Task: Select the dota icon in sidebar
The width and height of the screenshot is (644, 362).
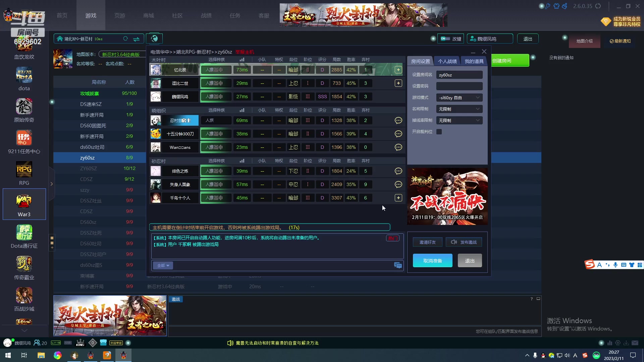Action: 24,79
